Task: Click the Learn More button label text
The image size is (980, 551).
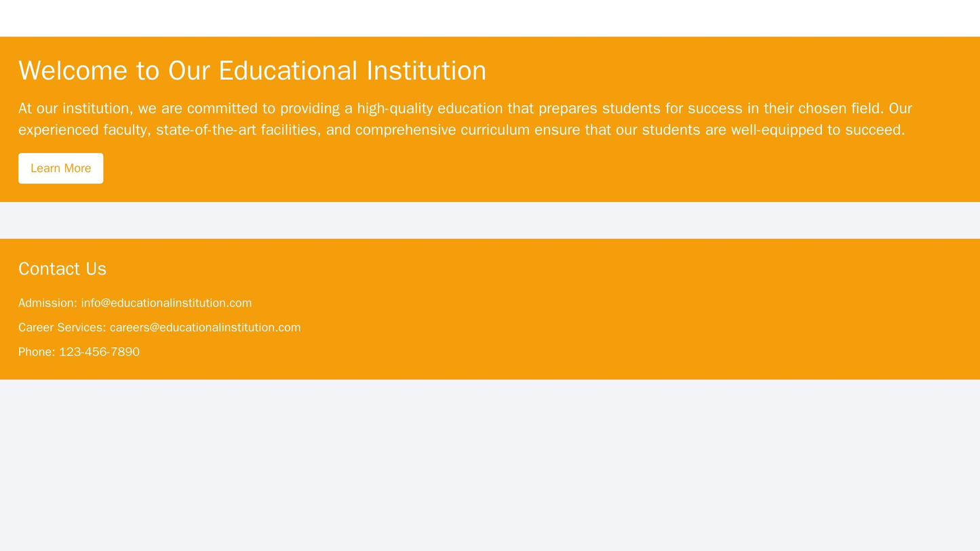Action: 60,169
